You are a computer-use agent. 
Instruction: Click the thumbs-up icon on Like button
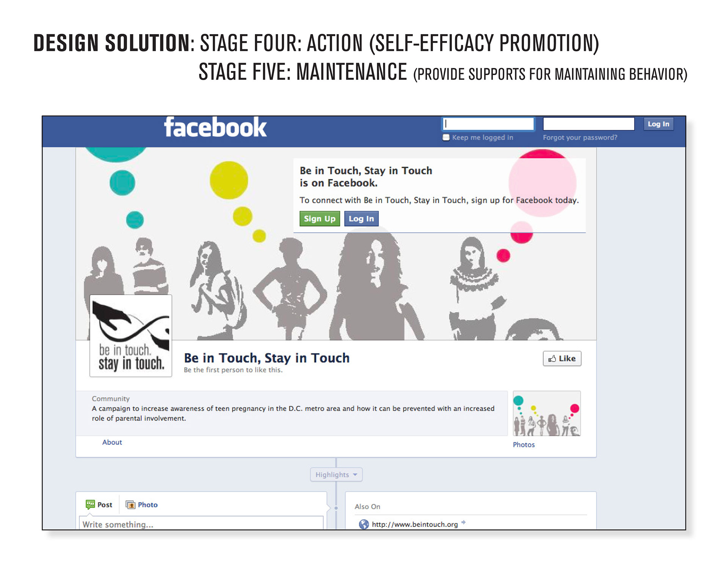click(552, 359)
